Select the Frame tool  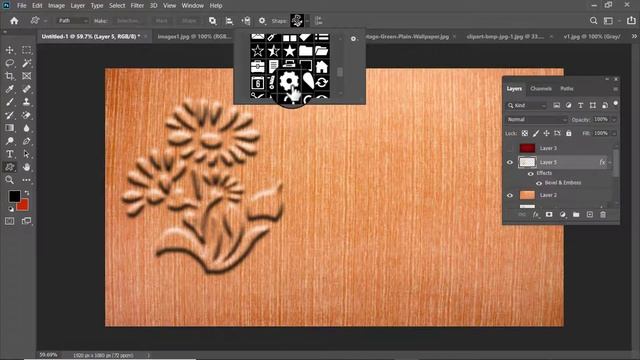pyautogui.click(x=27, y=76)
